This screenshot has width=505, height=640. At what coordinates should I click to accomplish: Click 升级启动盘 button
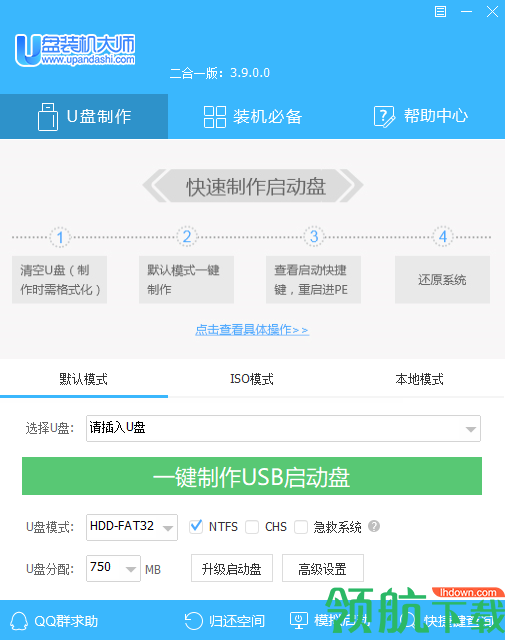(232, 568)
